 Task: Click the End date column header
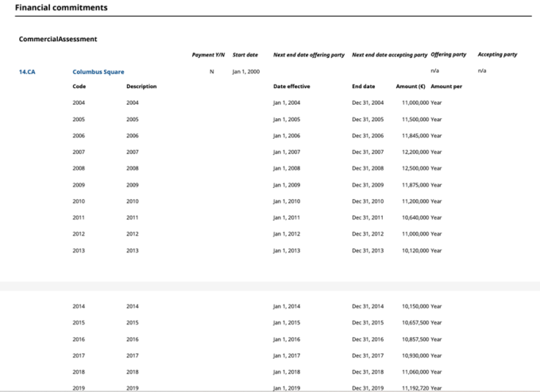(x=364, y=86)
